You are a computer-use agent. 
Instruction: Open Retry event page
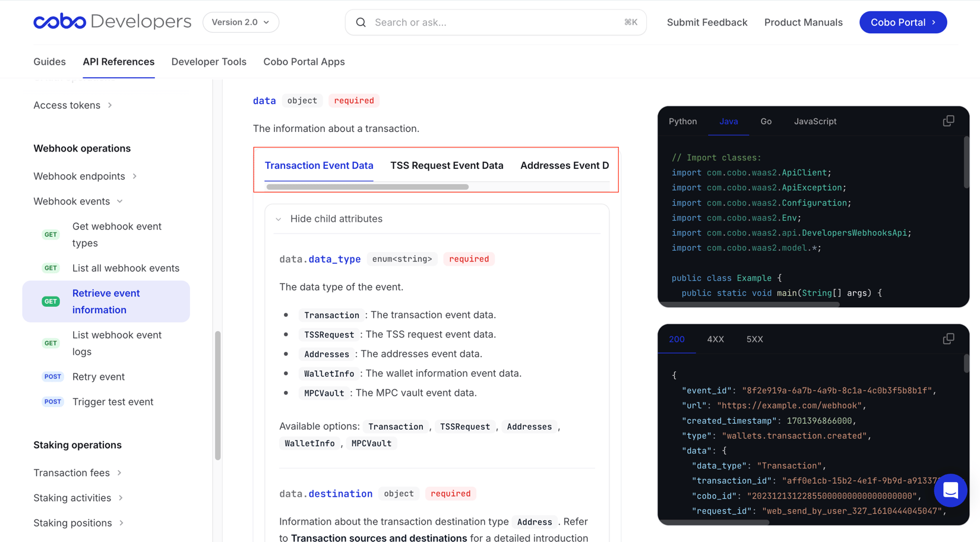[99, 377]
